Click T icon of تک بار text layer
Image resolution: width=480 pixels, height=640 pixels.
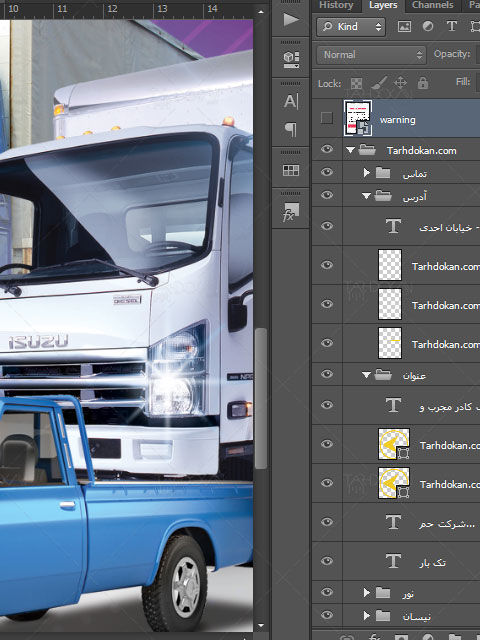(x=393, y=561)
